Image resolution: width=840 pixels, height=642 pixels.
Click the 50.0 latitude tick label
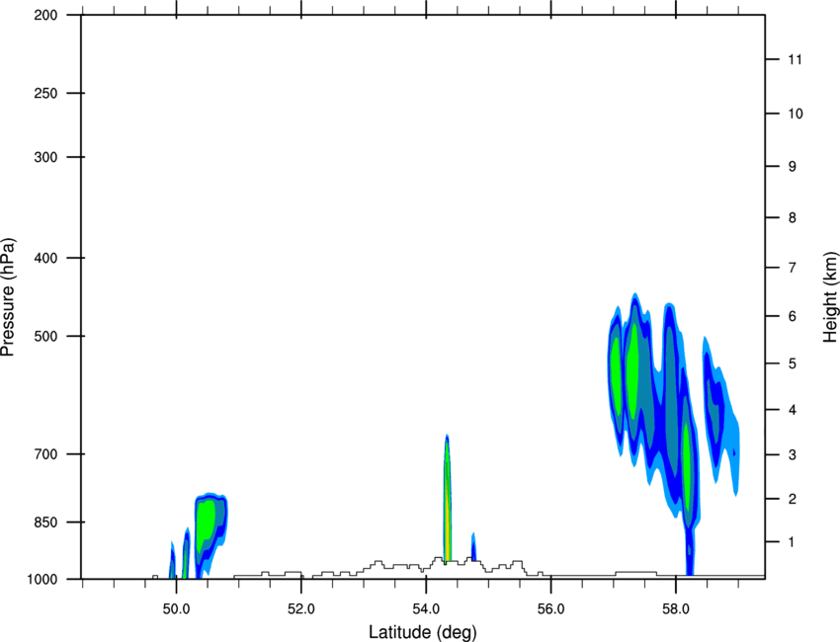click(176, 609)
